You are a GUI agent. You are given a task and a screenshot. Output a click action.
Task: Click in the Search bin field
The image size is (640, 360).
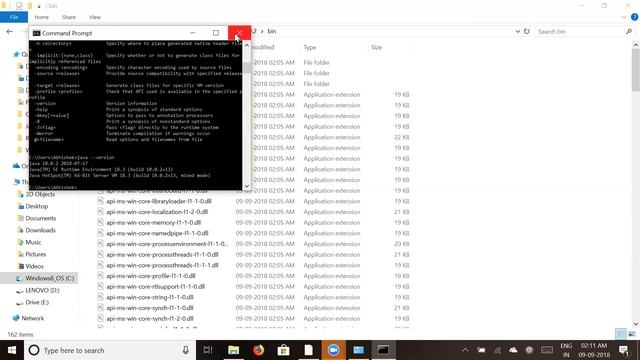click(580, 31)
